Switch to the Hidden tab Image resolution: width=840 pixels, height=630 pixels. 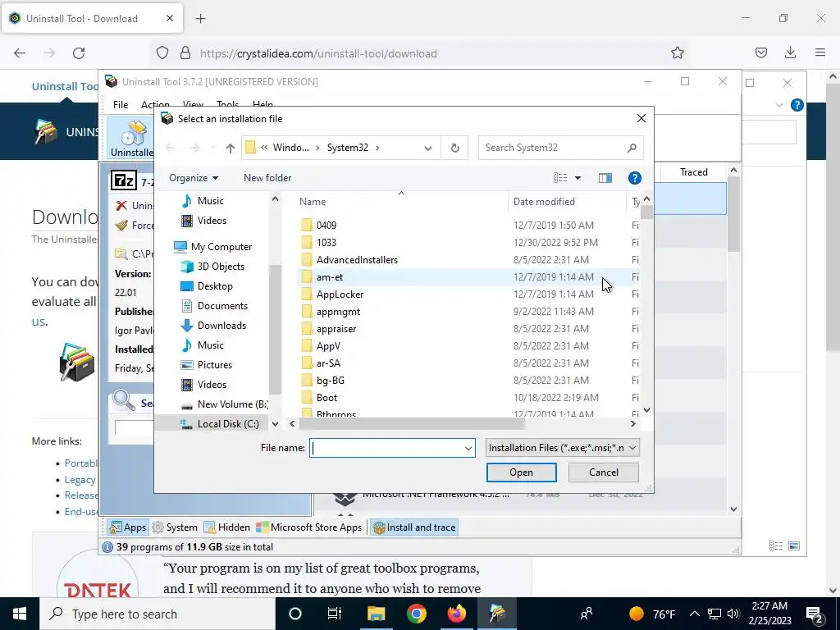click(227, 527)
